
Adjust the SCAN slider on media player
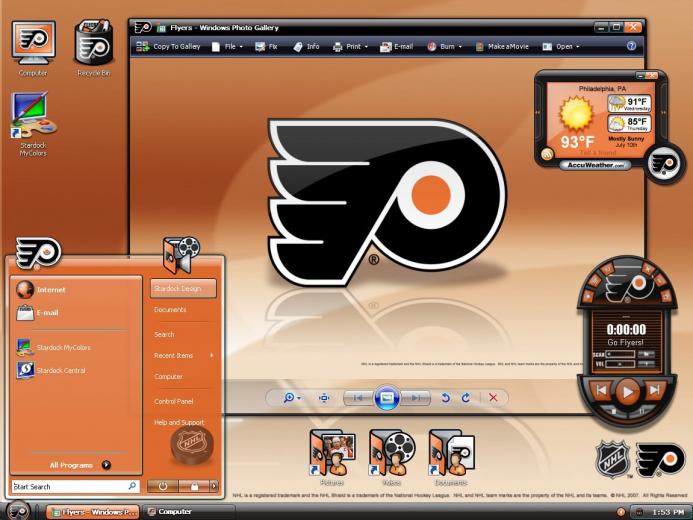click(621, 354)
